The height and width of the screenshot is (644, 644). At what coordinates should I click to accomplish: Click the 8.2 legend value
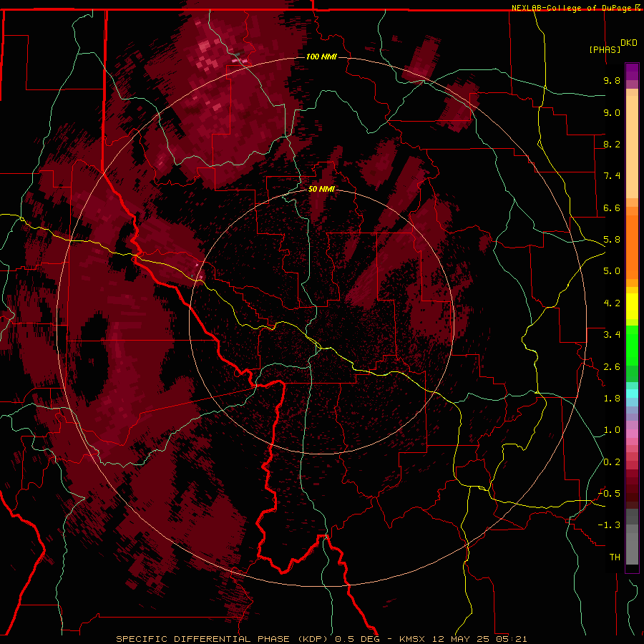coord(612,144)
